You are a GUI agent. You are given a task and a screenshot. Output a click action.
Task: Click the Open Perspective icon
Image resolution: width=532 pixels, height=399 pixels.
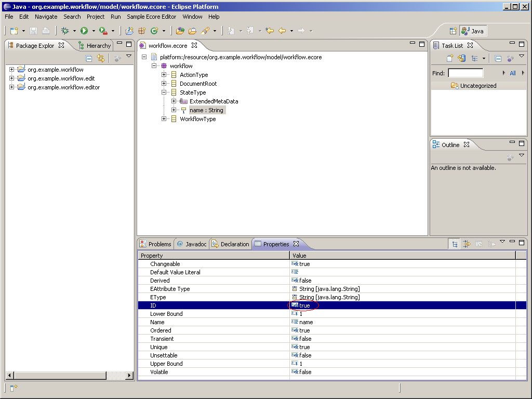(453, 31)
